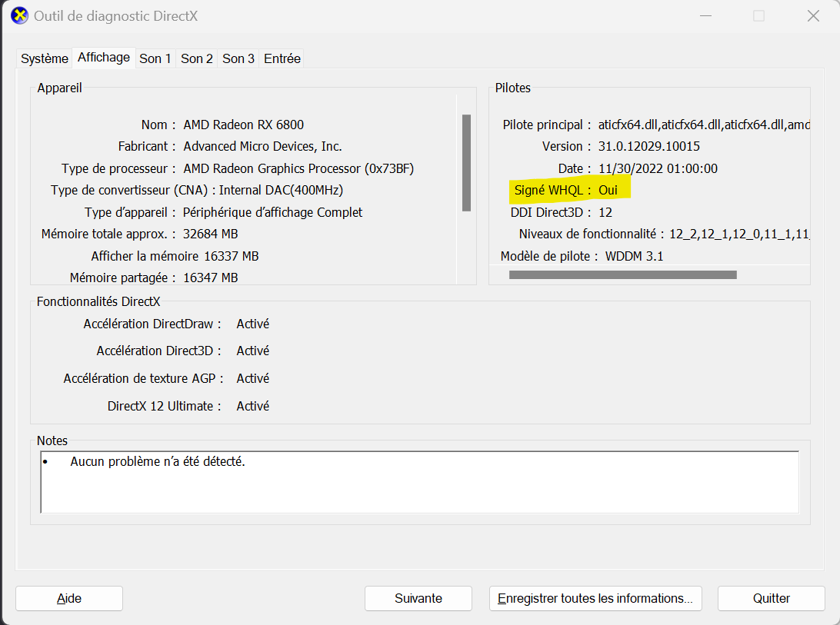Open the Son 3 tab
The height and width of the screenshot is (625, 840).
click(238, 58)
